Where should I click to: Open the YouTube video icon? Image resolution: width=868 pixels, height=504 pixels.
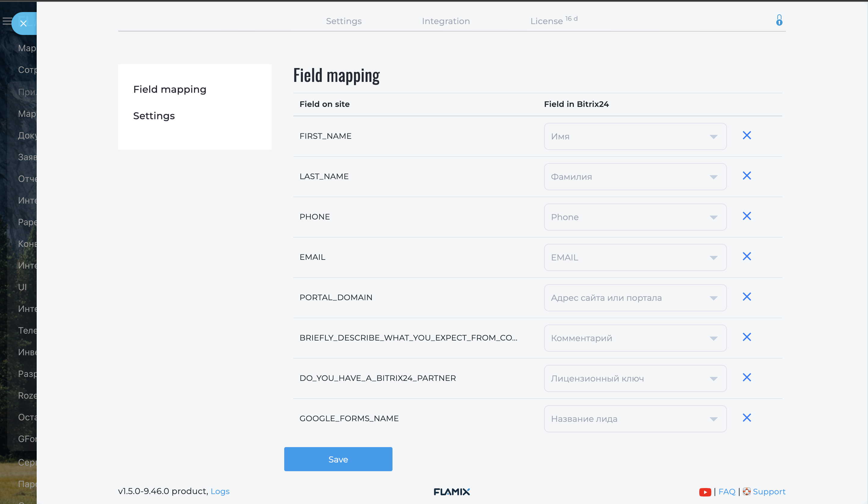705,492
